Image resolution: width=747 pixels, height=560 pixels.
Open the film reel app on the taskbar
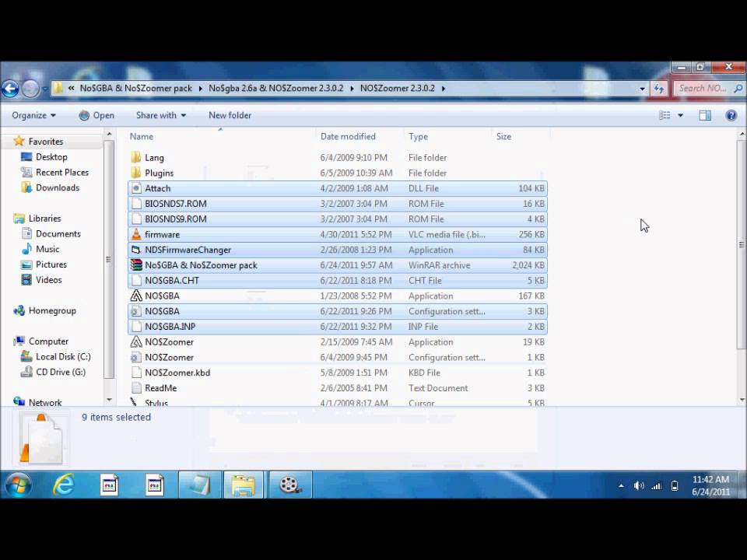click(289, 485)
